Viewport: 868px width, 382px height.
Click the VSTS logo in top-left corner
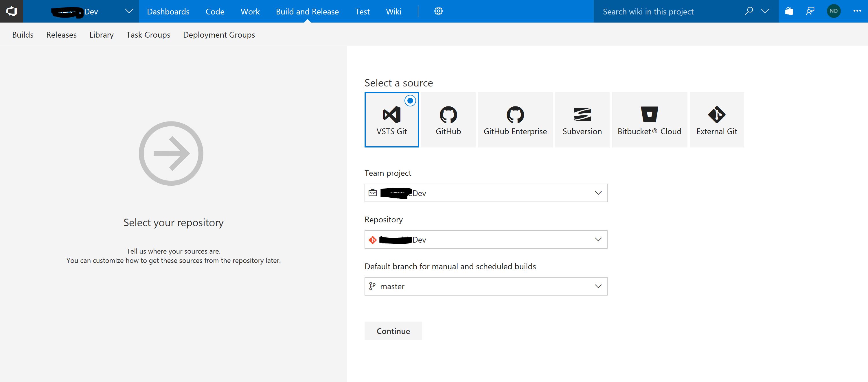12,11
